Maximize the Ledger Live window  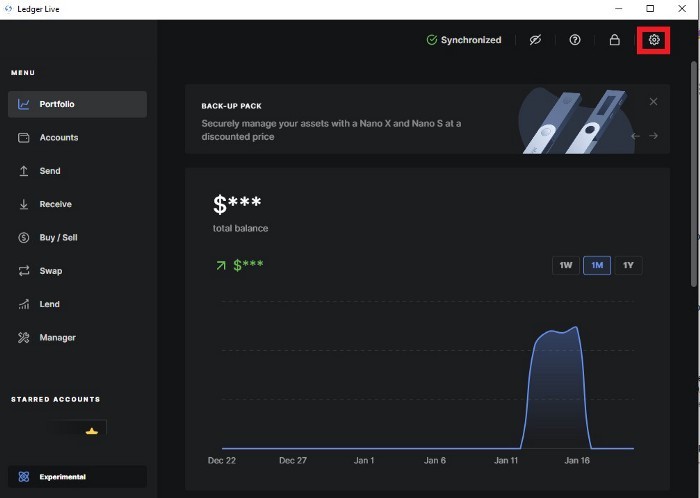pyautogui.click(x=650, y=8)
